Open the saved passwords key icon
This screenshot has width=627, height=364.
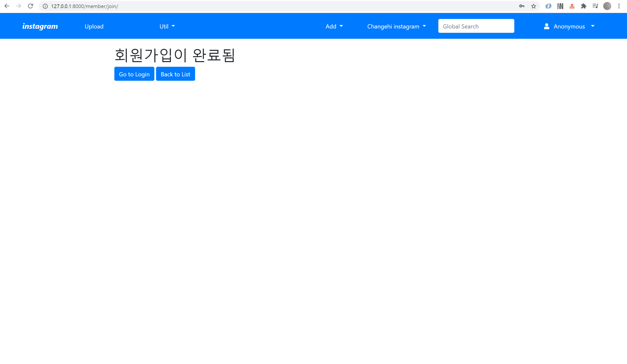click(x=521, y=6)
